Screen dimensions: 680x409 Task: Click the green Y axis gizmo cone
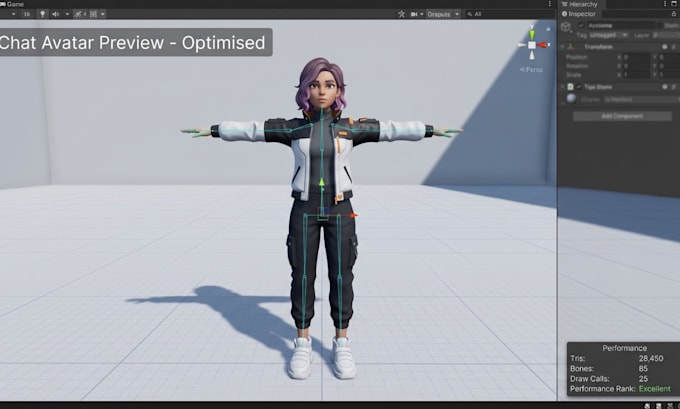(532, 34)
